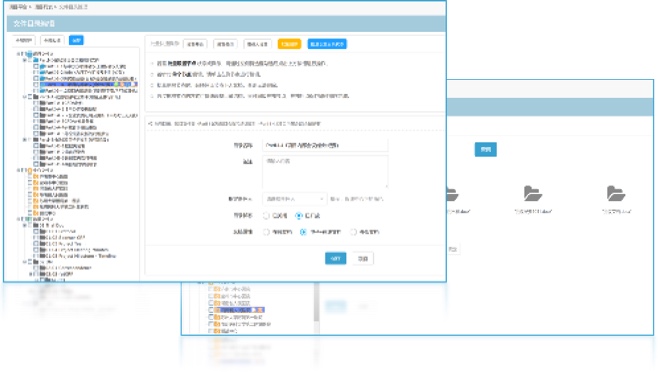Open the dropdown select under the textarea
Viewport: 658px width, 372px height.
tap(294, 199)
